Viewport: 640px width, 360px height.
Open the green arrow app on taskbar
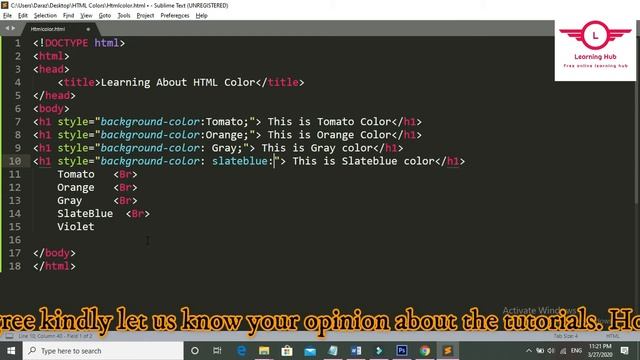[379, 351]
